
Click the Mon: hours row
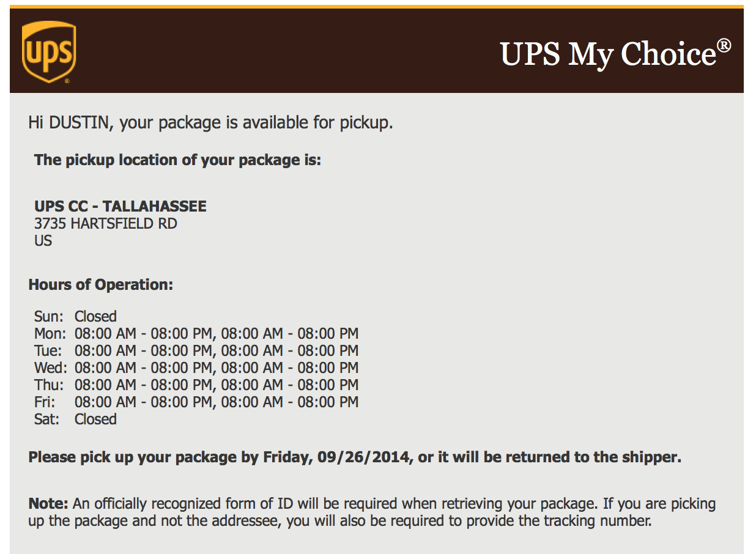pos(196,334)
